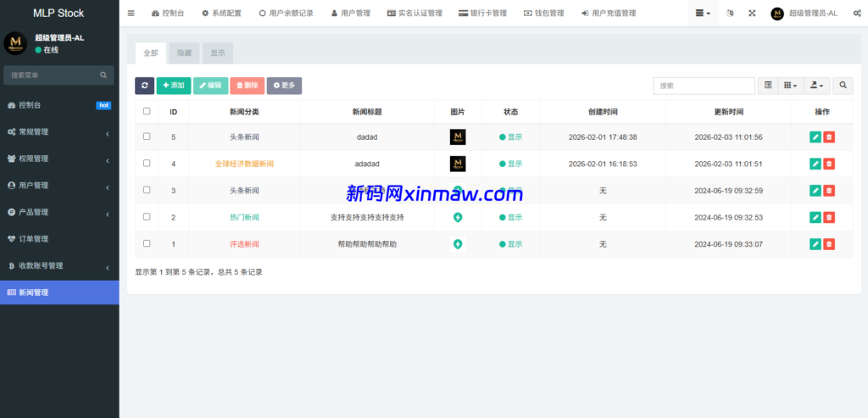Click the red delete icon for row ID 4
Image resolution: width=868 pixels, height=418 pixels.
829,164
